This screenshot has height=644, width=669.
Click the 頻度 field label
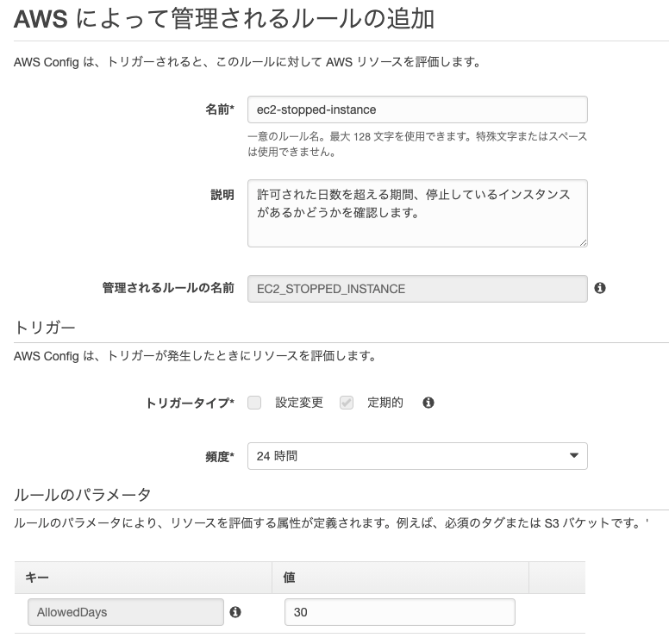(219, 456)
